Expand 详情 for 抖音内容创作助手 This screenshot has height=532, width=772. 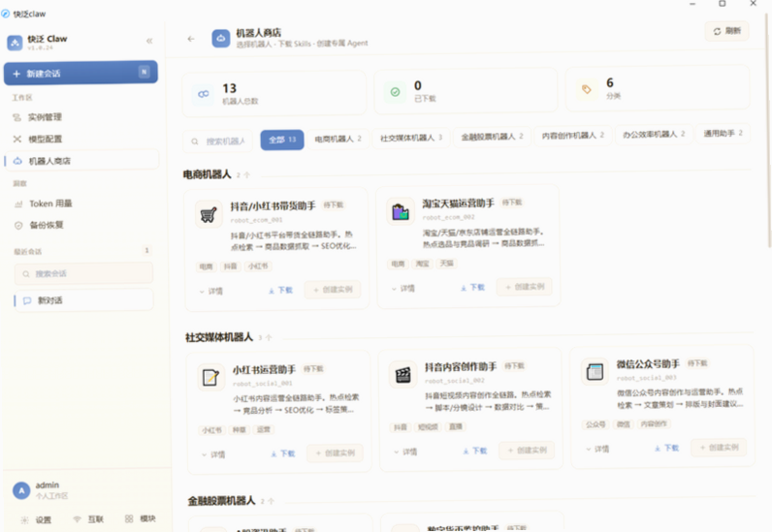click(405, 452)
